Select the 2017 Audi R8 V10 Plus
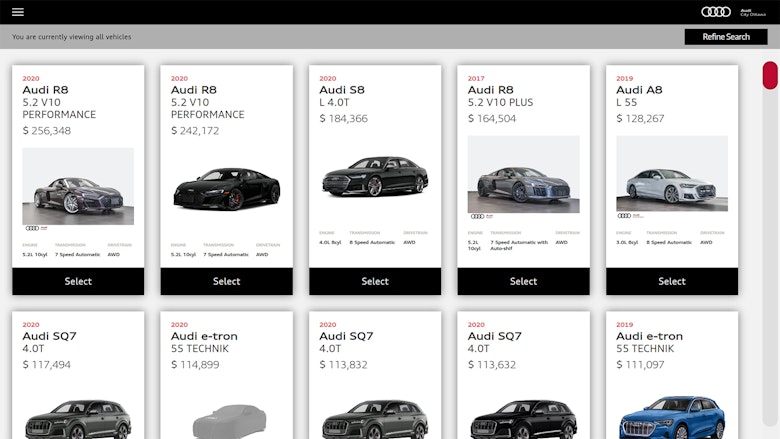Image resolution: width=780 pixels, height=439 pixels. (x=523, y=281)
